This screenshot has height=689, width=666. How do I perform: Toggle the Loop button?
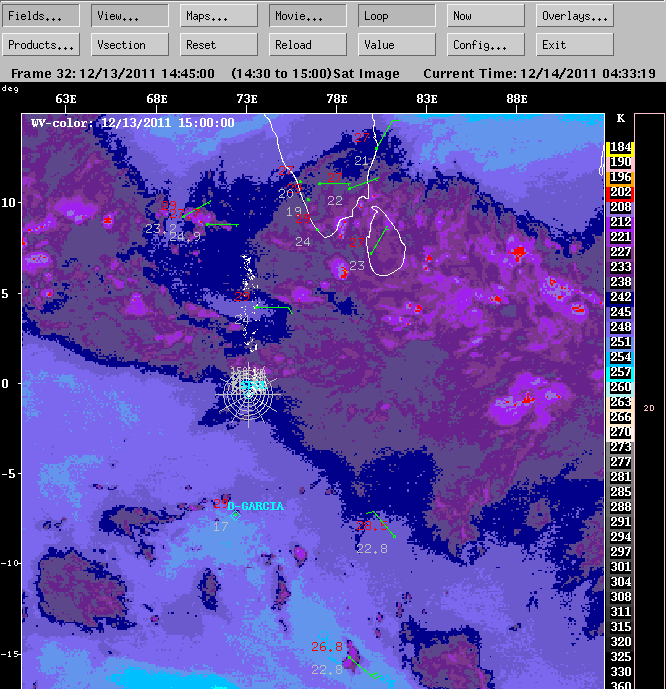pyautogui.click(x=396, y=16)
